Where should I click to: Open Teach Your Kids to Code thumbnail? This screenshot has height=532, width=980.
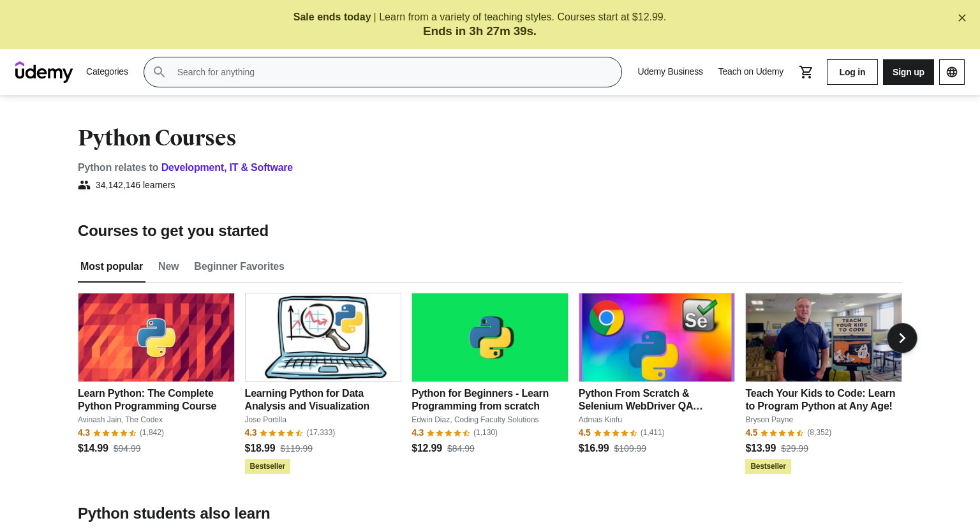pos(824,337)
